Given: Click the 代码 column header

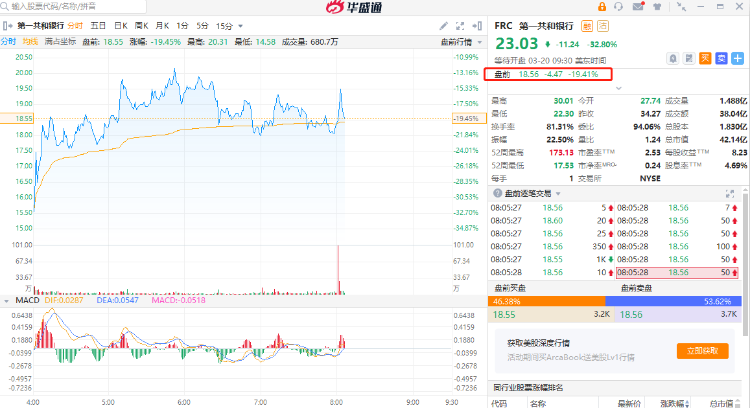Looking at the screenshot, I should pyautogui.click(x=499, y=404).
